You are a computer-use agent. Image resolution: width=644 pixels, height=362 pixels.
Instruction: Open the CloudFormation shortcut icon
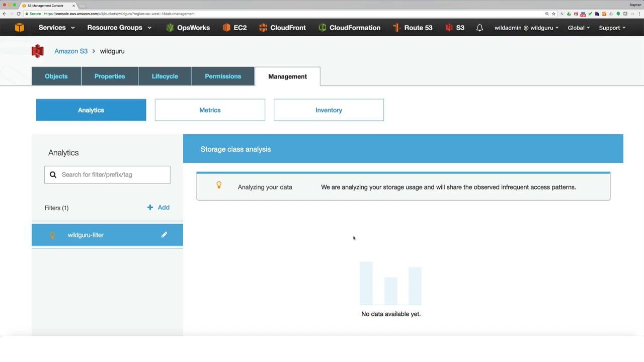[322, 28]
